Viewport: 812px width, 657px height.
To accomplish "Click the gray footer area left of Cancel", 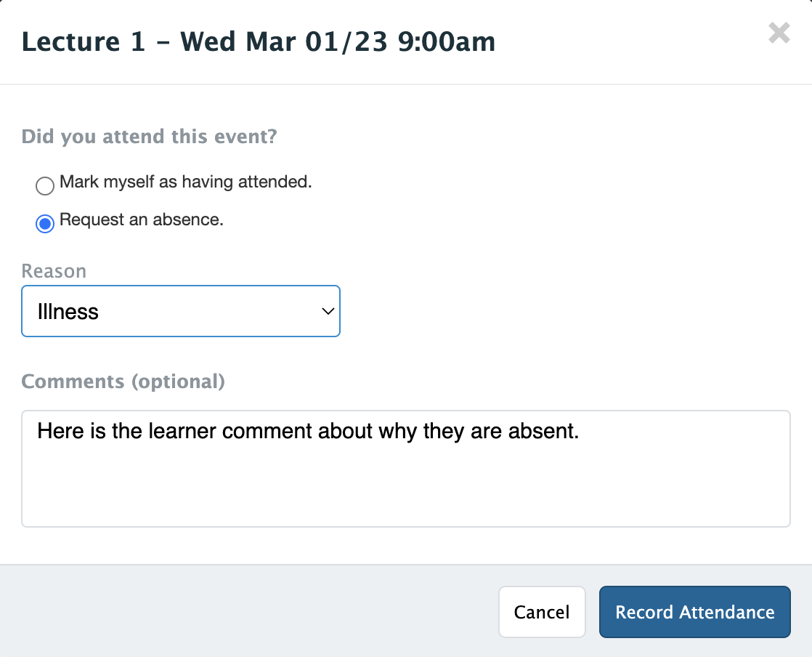I will coord(247,612).
